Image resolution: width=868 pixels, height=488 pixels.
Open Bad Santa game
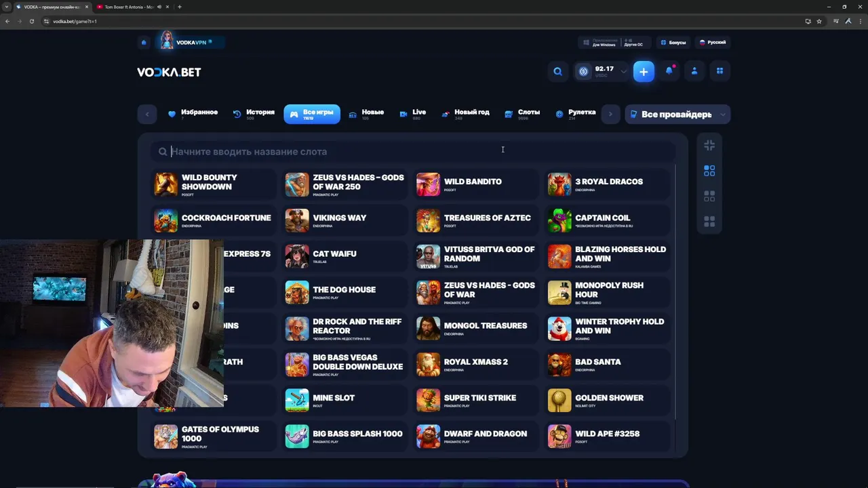tap(607, 365)
